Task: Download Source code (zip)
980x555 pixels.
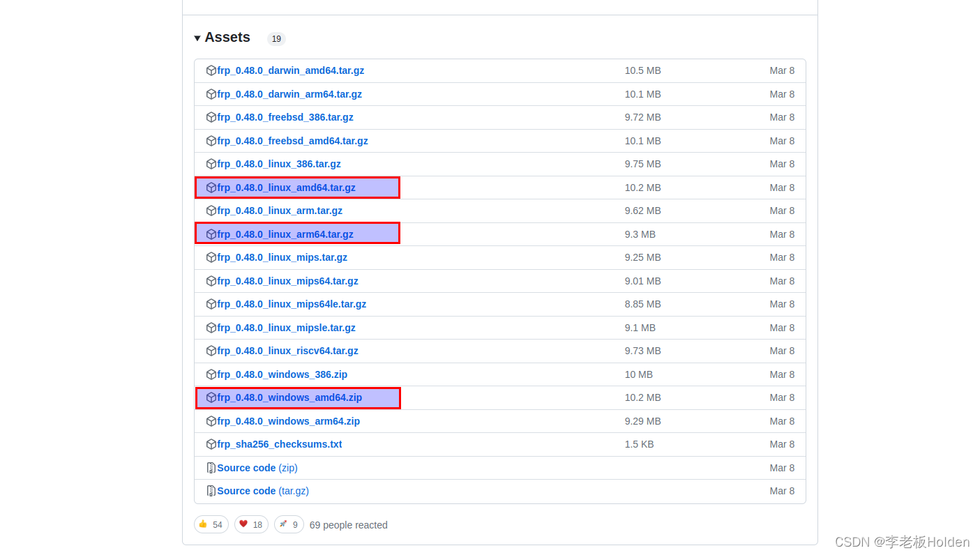Action: click(x=257, y=468)
